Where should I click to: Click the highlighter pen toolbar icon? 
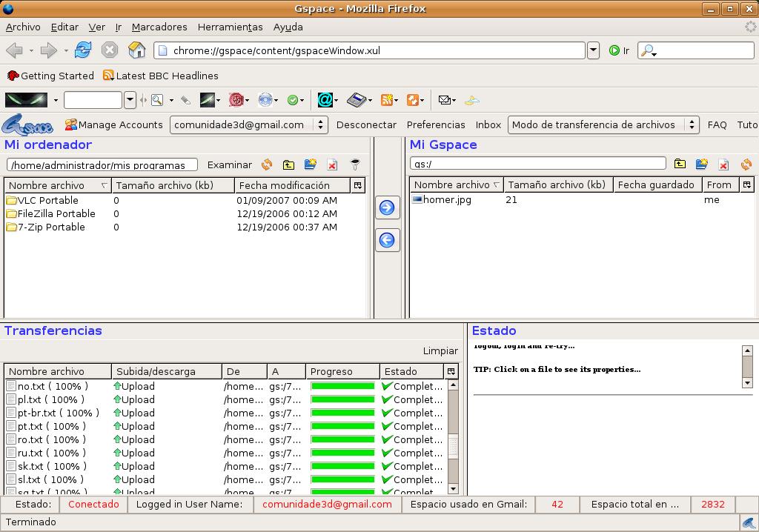pyautogui.click(x=185, y=100)
